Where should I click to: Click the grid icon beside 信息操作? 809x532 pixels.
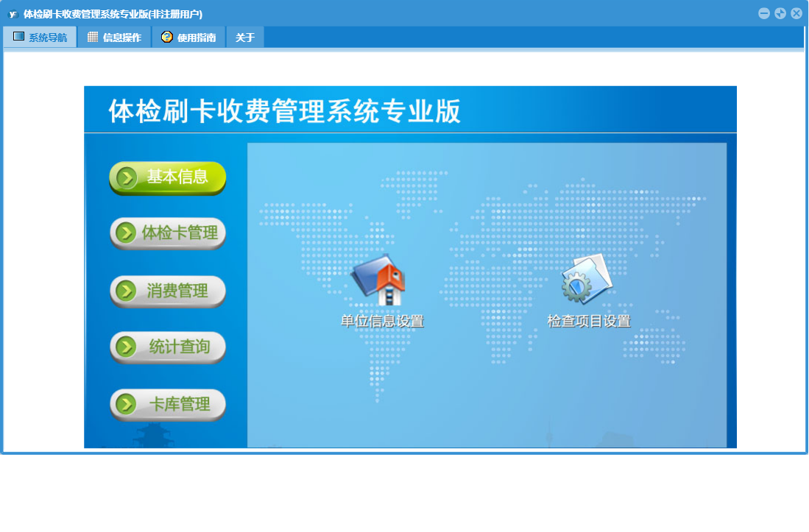(x=93, y=37)
